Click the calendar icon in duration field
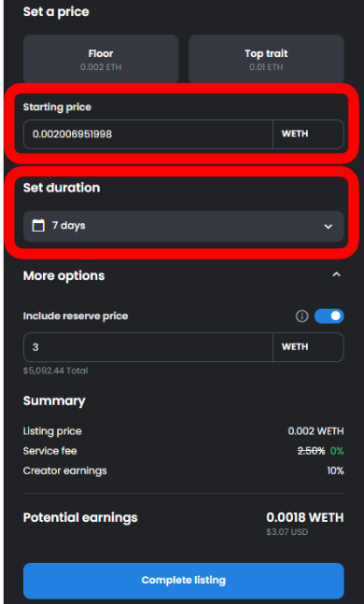Screen dimensions: 364x604 (x=38, y=225)
